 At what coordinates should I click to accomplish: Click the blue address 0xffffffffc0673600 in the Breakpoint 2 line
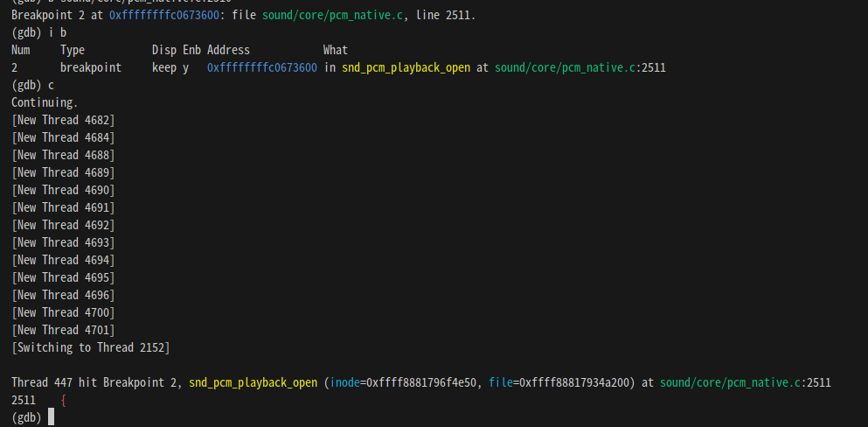(x=163, y=16)
